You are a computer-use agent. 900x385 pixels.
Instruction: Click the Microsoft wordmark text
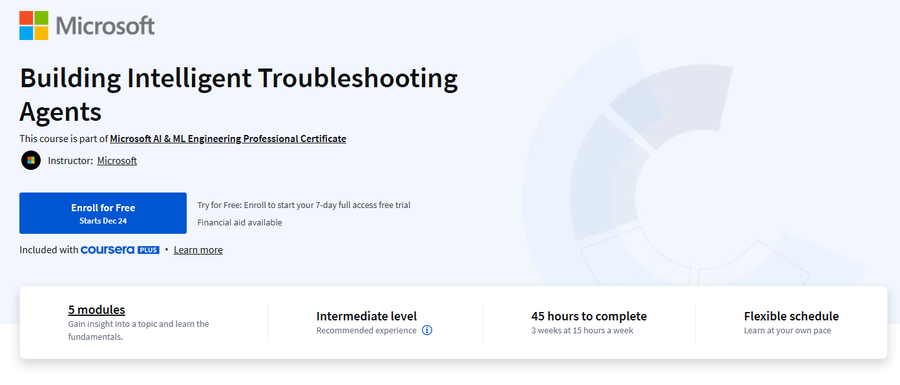[x=106, y=26]
